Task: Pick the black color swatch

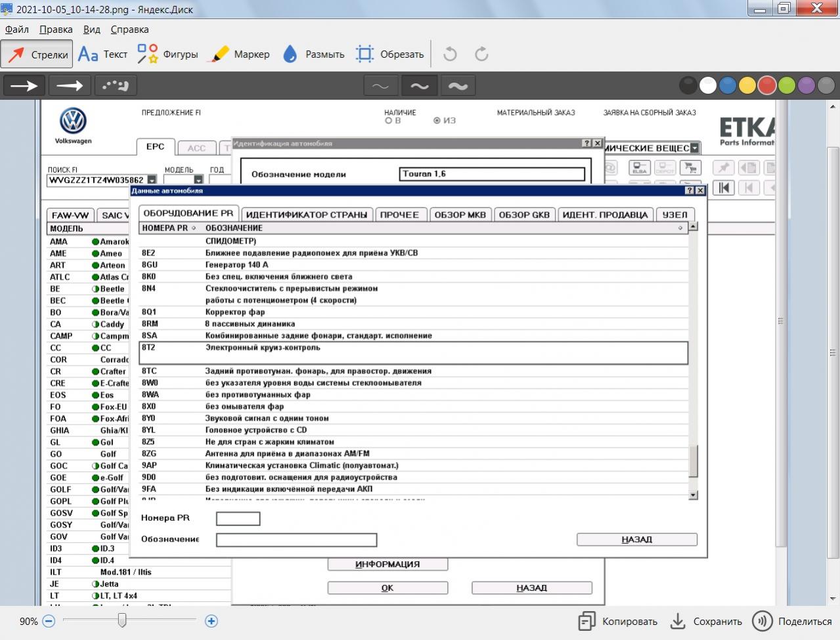Action: tap(688, 85)
